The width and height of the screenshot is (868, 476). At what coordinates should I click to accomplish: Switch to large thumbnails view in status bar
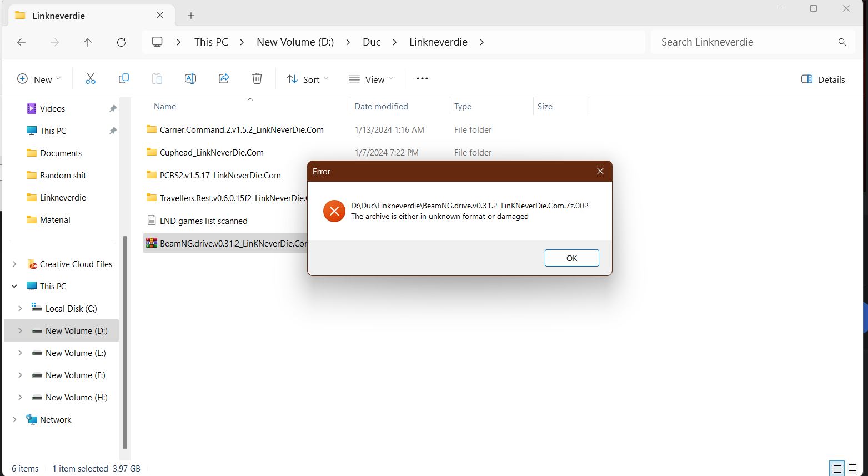pos(852,468)
